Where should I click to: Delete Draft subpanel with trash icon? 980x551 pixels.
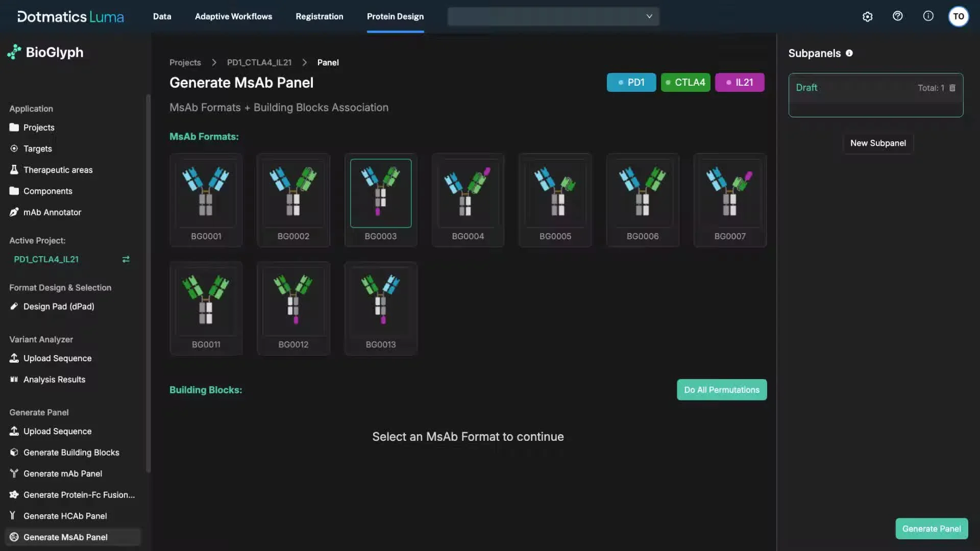coord(952,88)
